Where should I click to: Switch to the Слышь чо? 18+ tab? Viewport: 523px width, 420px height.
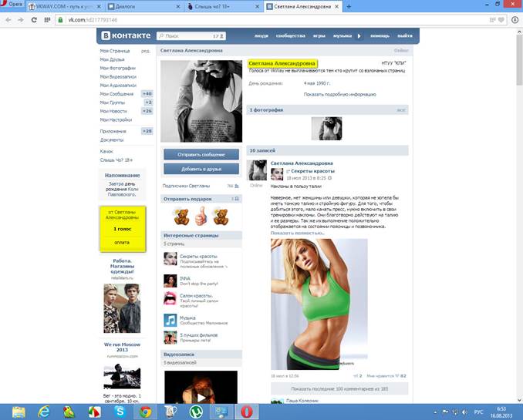[224, 6]
